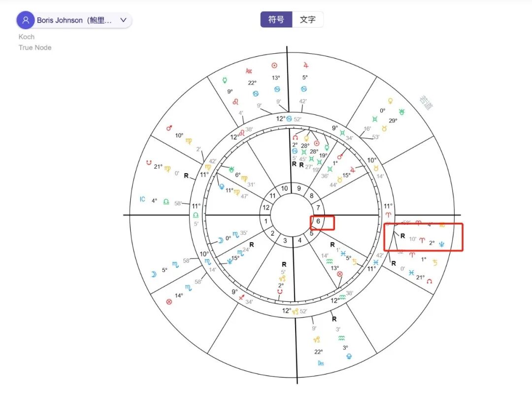This screenshot has width=532, height=398.
Task: Click the user avatar icon in the profile pill
Action: point(25,19)
